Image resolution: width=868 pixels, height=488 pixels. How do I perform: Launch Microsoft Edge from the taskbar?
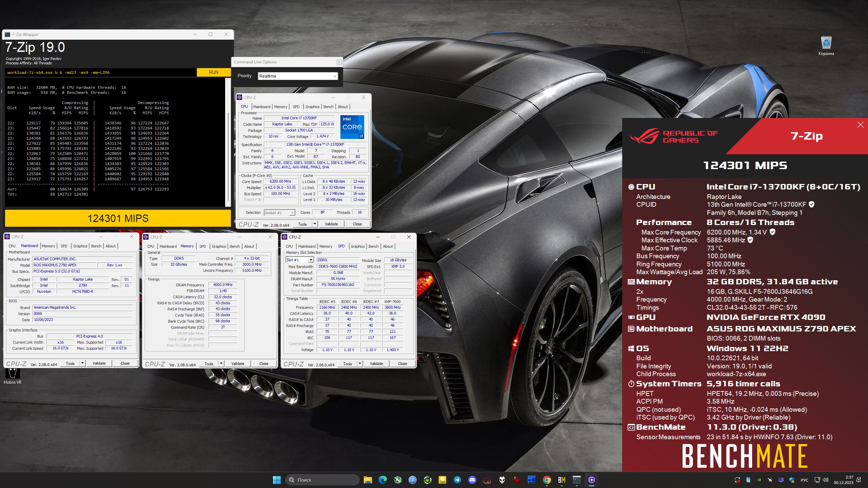click(382, 480)
